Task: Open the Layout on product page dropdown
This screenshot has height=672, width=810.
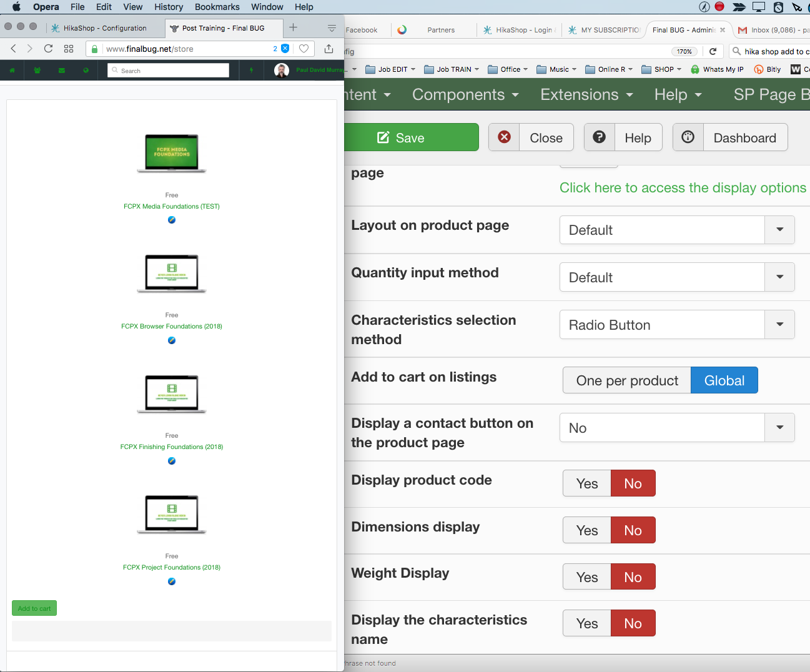Action: (x=677, y=230)
